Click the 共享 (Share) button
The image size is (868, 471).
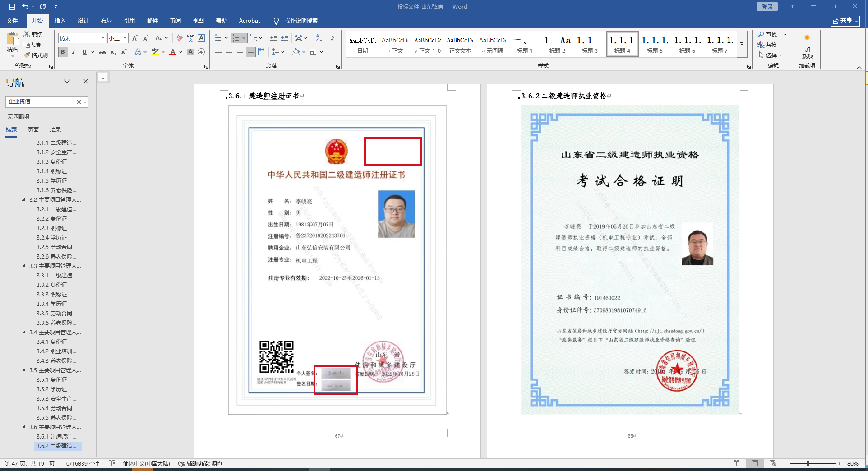pos(845,21)
